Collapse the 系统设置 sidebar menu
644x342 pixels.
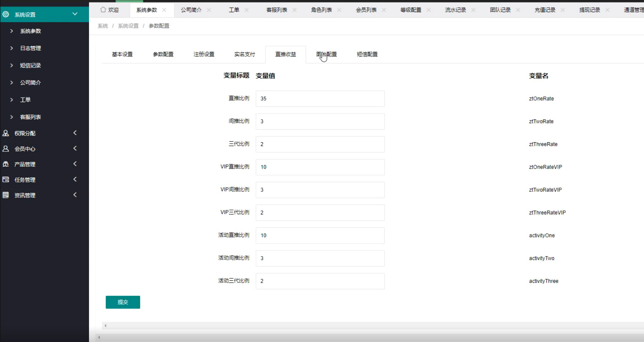(x=75, y=14)
